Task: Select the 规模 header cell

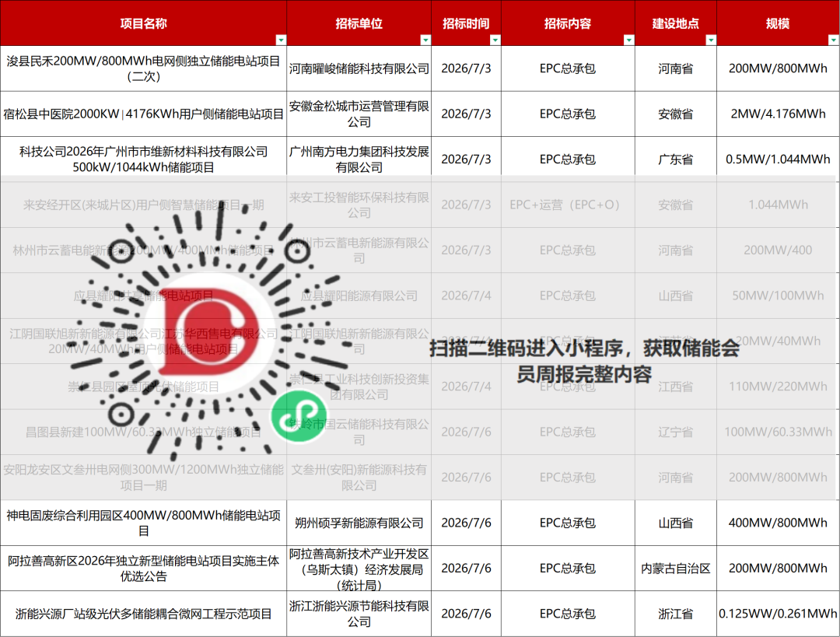Action: (x=778, y=23)
